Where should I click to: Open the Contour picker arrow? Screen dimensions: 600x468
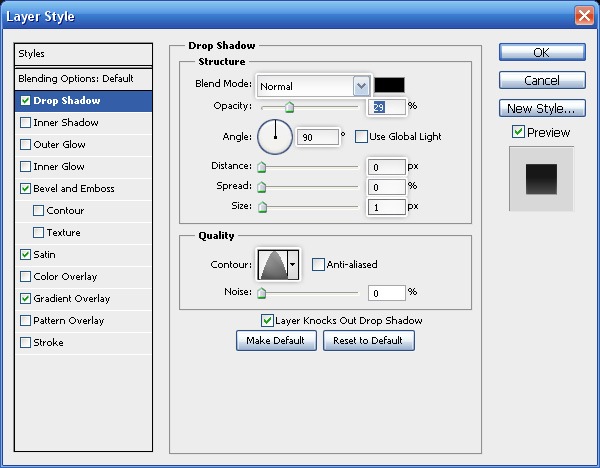click(x=293, y=264)
